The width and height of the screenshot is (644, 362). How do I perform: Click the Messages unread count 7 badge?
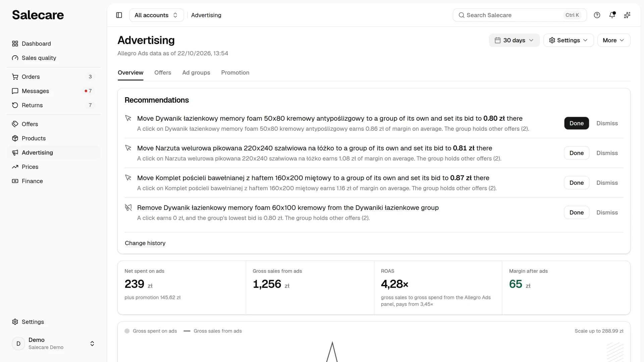89,91
